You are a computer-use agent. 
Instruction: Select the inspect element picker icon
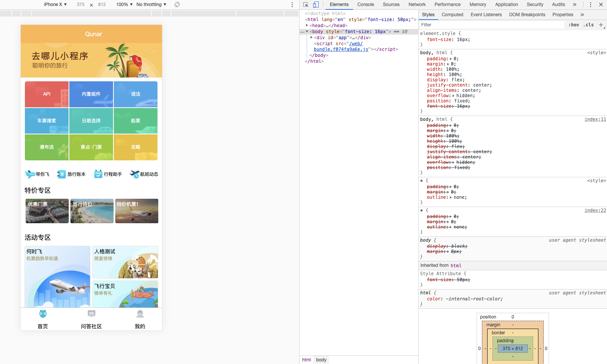[x=306, y=5]
